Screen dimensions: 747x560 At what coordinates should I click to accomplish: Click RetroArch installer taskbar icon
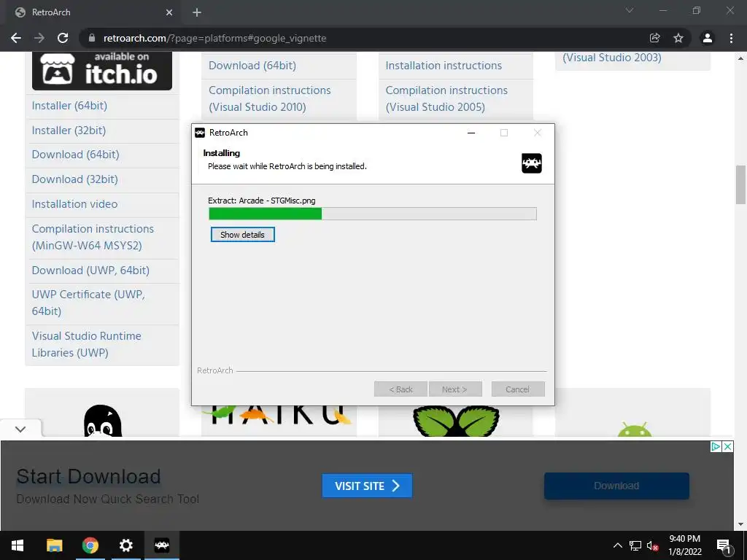click(x=161, y=545)
